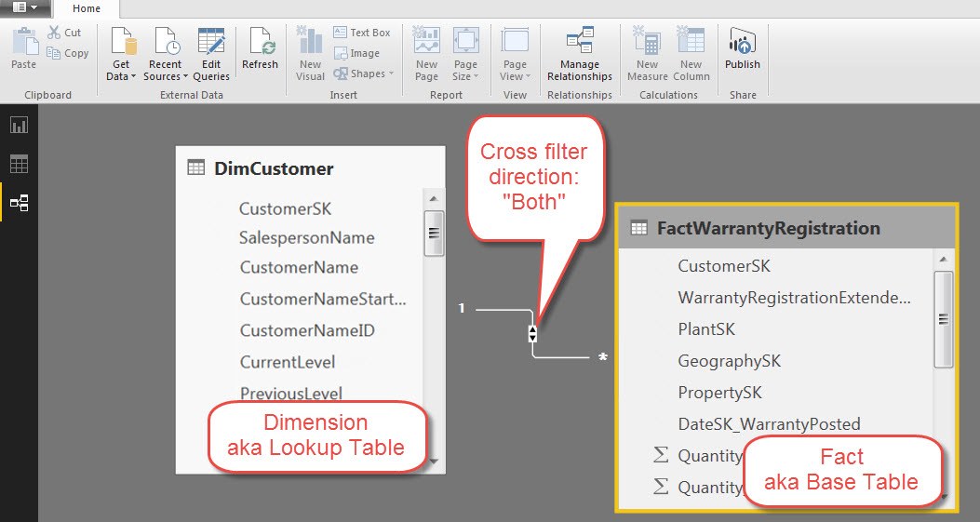Image resolution: width=980 pixels, height=522 pixels.
Task: Refresh the external data
Action: (x=260, y=48)
